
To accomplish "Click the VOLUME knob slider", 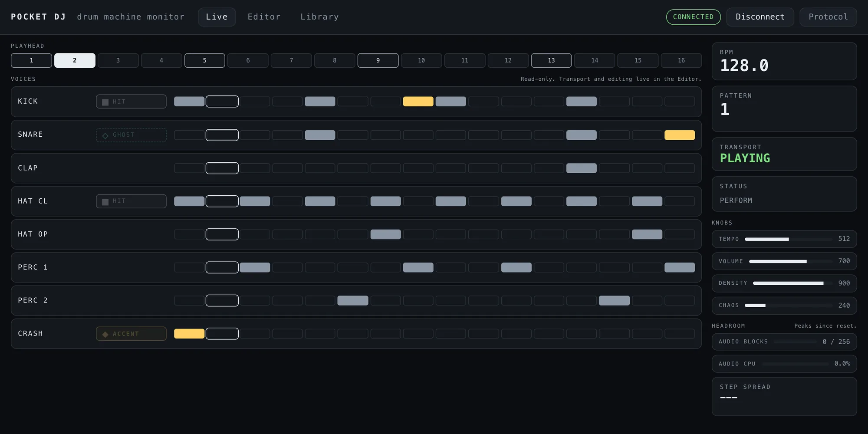I will coord(791,261).
